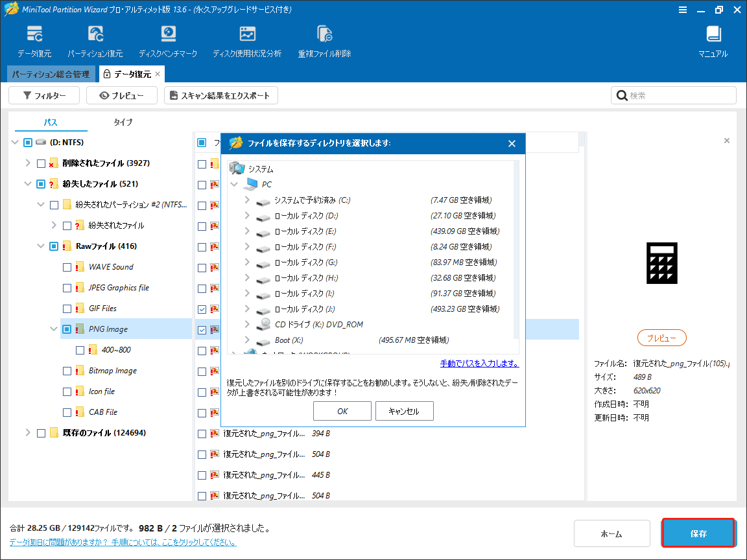747x560 pixels.
Task: Click the toolbar プレビュー button
Action: pos(121,95)
